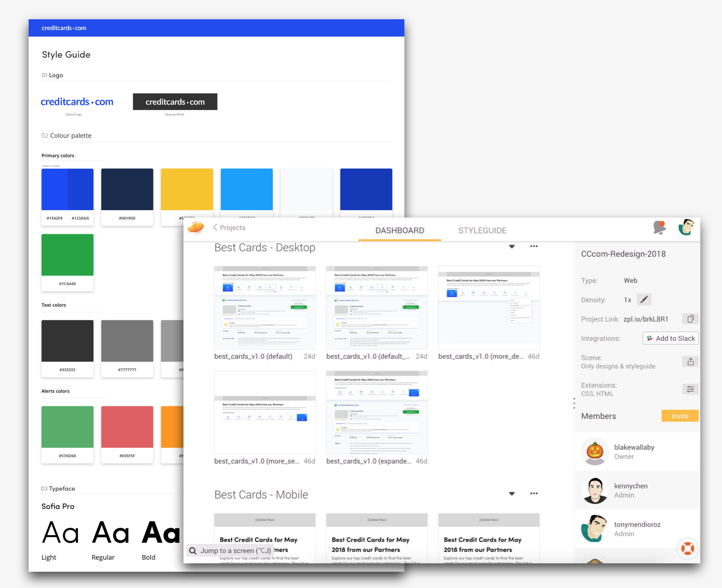Switch to the STYLEGUIDE tab

point(482,230)
